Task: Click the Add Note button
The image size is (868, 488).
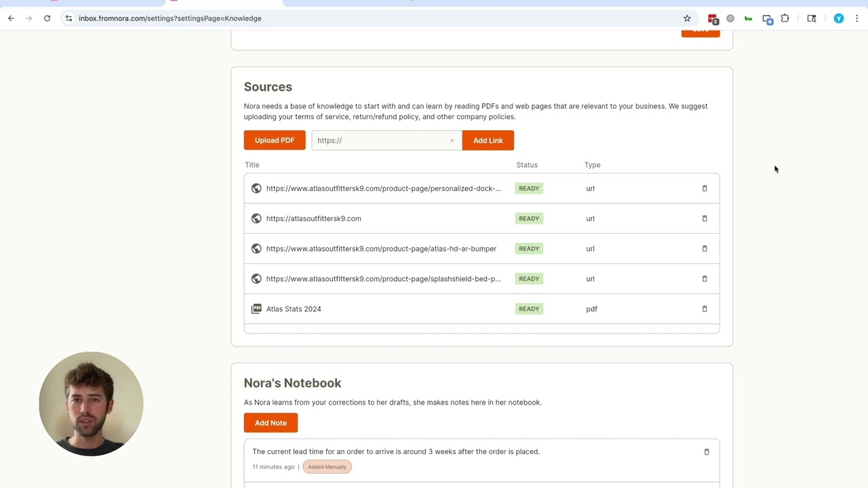Action: [271, 423]
